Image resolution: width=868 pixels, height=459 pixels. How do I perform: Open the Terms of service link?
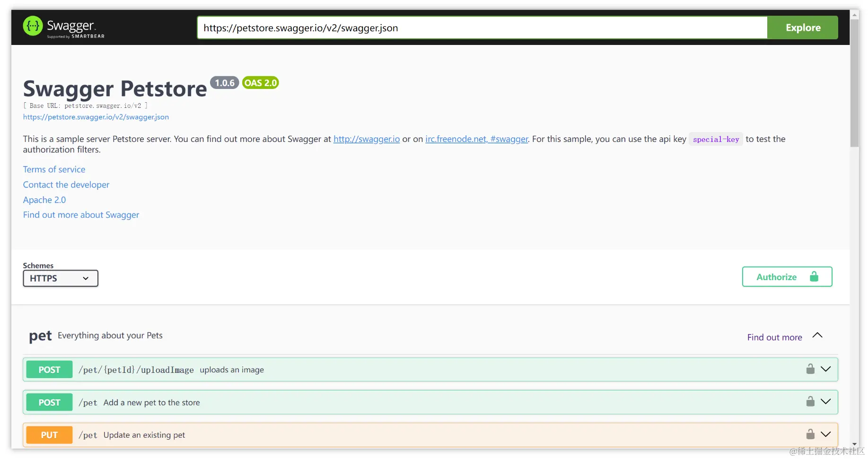(54, 169)
